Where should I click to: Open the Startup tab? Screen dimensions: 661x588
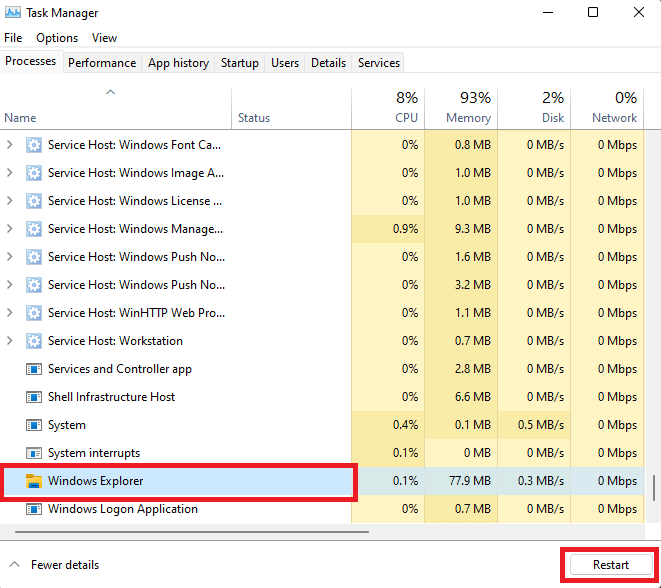239,63
